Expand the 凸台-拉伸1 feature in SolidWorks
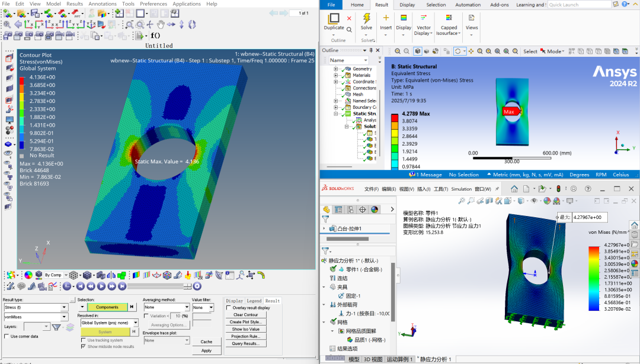 tap(324, 228)
